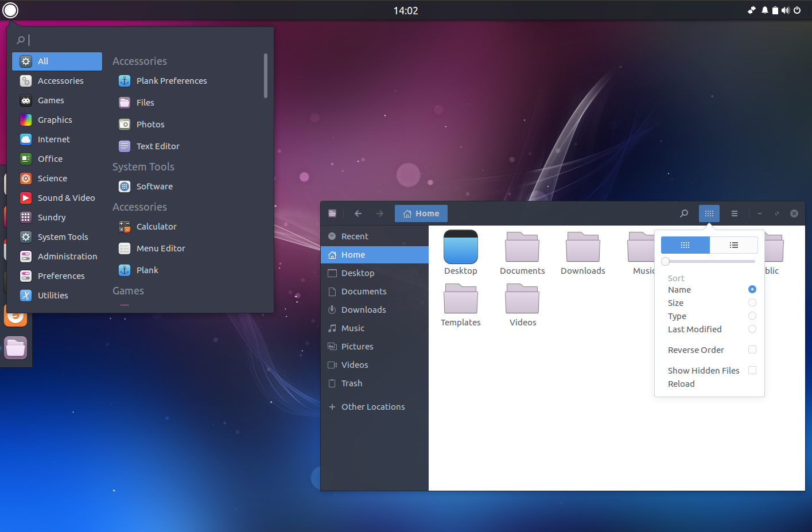Click the applications menu circle icon

tap(10, 10)
